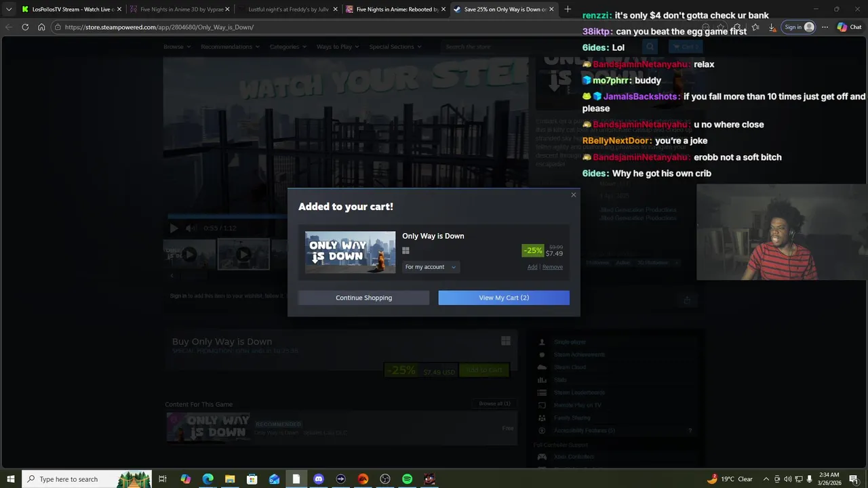
Task: Open Discord from the taskbar
Action: pos(319,479)
